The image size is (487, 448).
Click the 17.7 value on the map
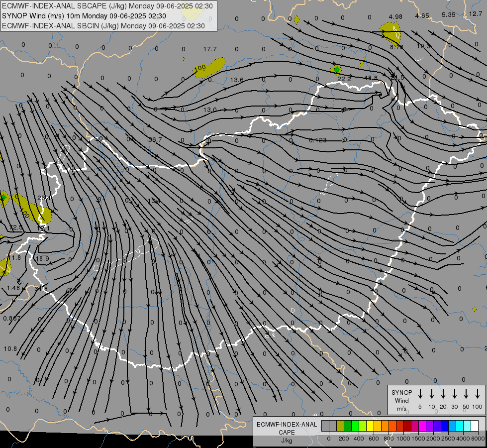click(210, 49)
